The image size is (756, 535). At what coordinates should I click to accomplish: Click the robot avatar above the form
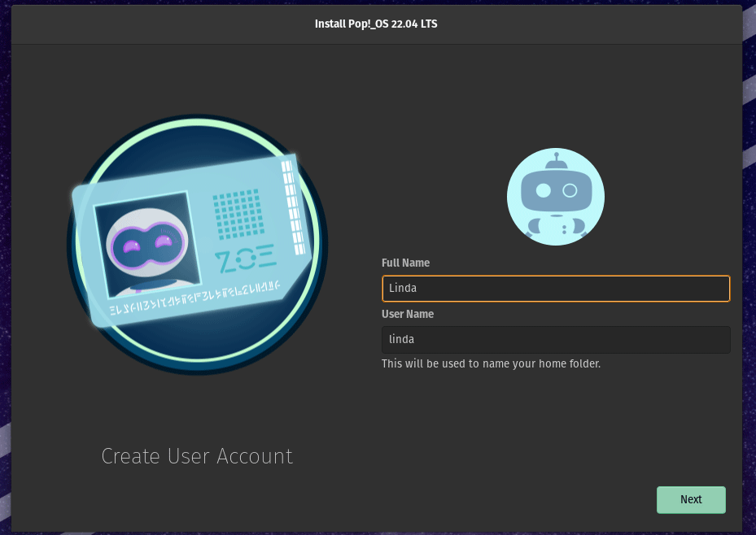[x=556, y=196]
